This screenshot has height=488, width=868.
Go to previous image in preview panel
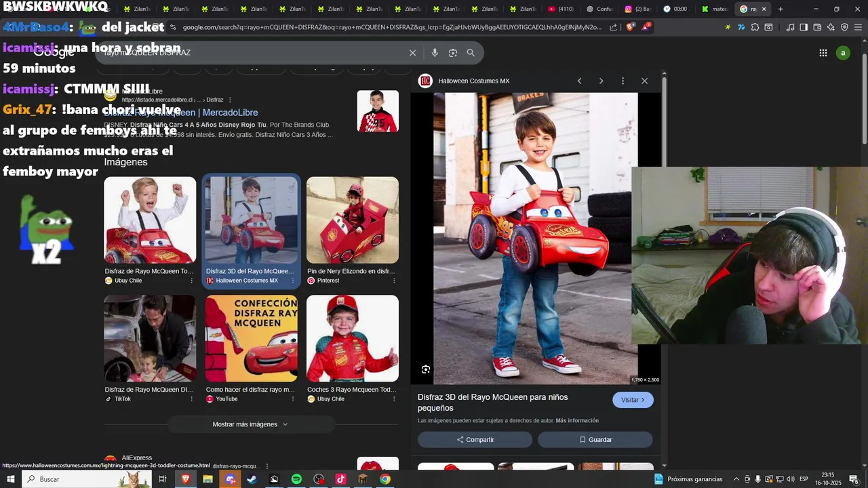[579, 81]
